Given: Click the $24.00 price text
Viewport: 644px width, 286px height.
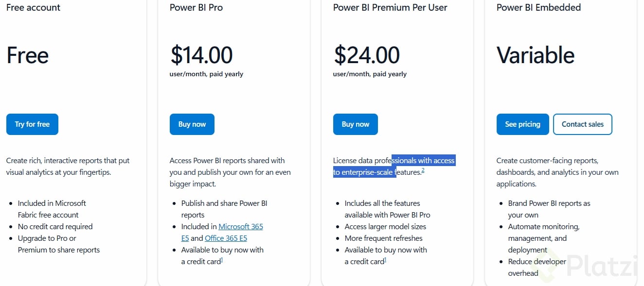Looking at the screenshot, I should [366, 55].
